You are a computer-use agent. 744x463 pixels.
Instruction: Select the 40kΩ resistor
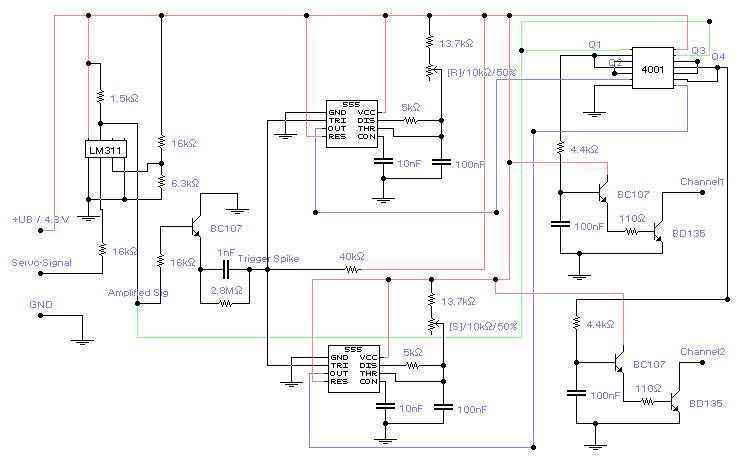(x=351, y=270)
